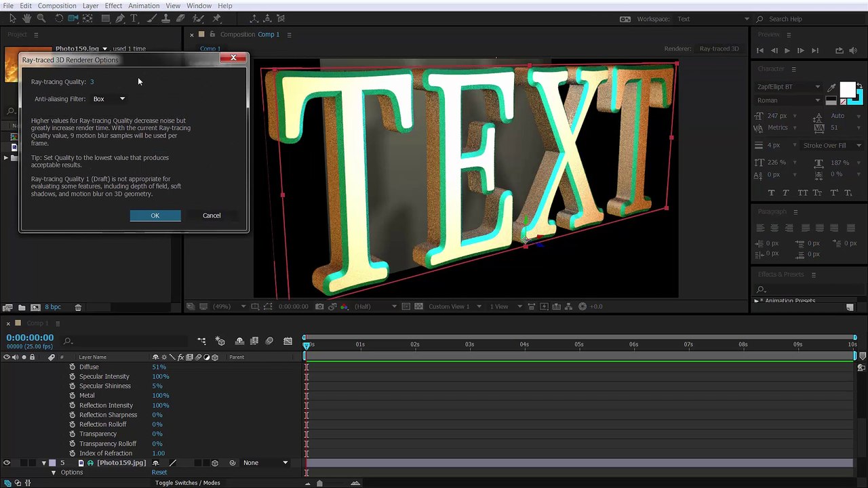The width and height of the screenshot is (868, 488).
Task: Toggle stopwatch for Reflection Intensity
Action: 73,405
